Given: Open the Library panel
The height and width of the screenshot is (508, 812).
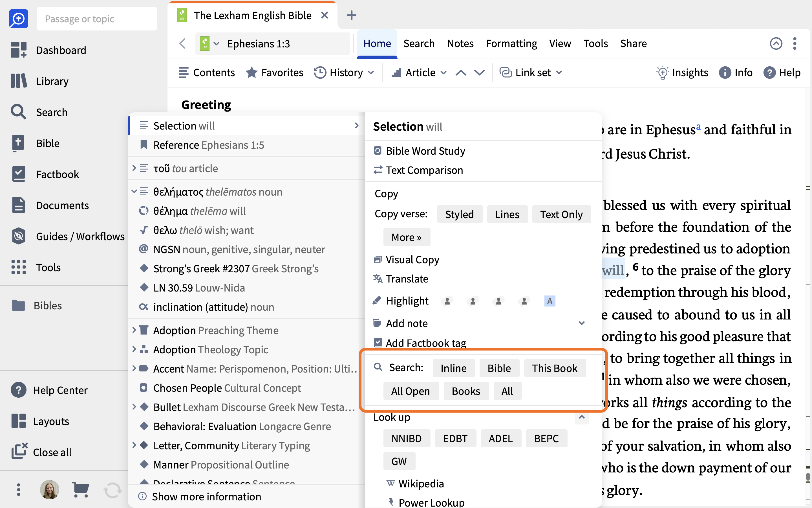Looking at the screenshot, I should 39,81.
